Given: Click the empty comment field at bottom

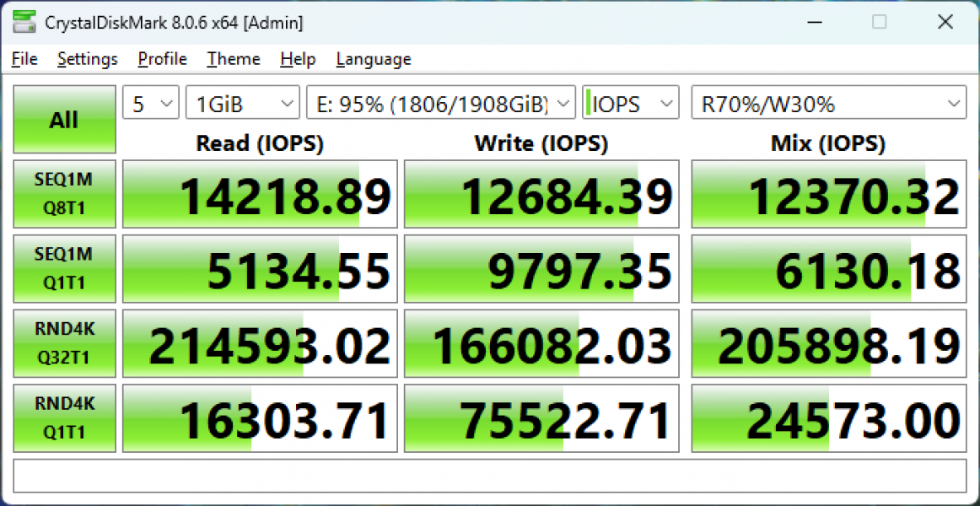Looking at the screenshot, I should coord(489,476).
